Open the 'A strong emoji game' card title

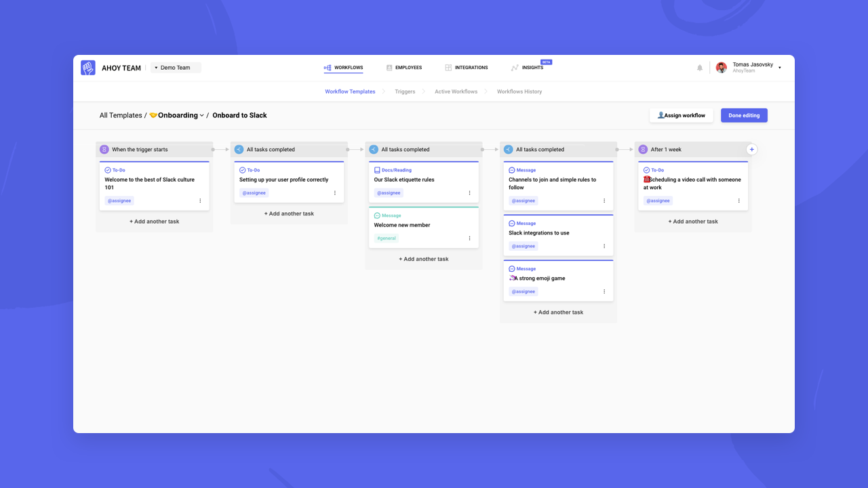pyautogui.click(x=537, y=279)
